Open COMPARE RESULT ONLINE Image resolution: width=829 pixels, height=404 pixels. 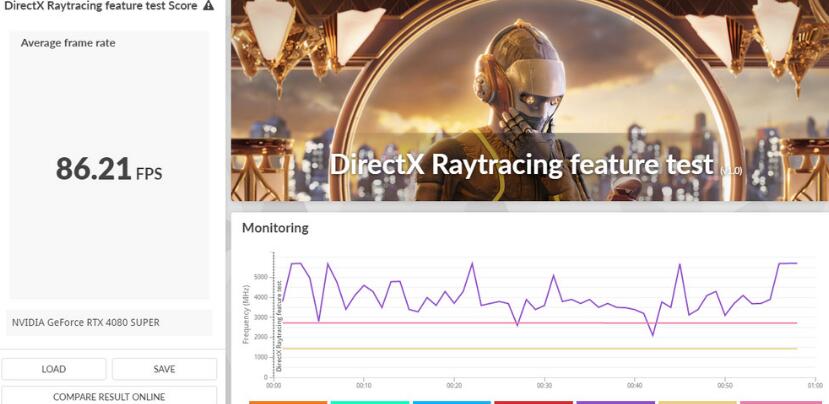click(x=109, y=396)
